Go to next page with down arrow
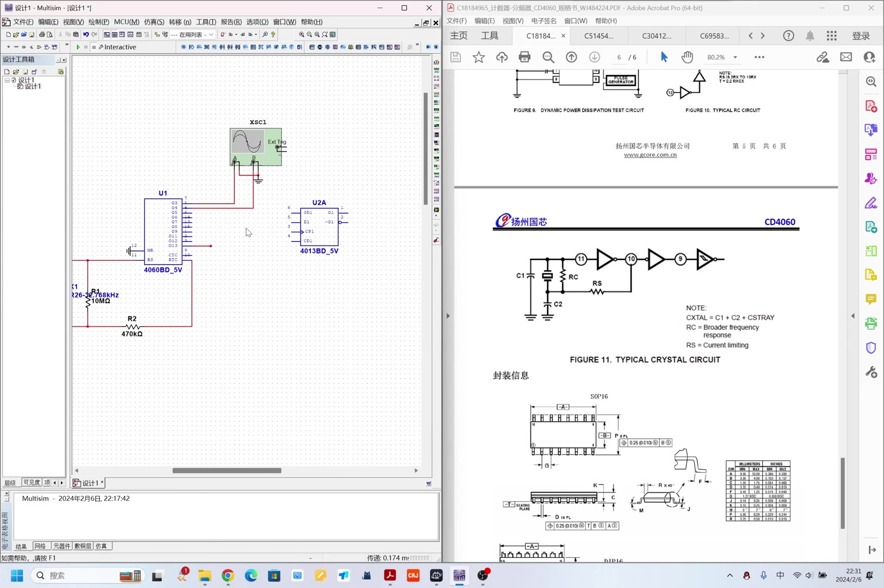884x588 pixels. [594, 57]
